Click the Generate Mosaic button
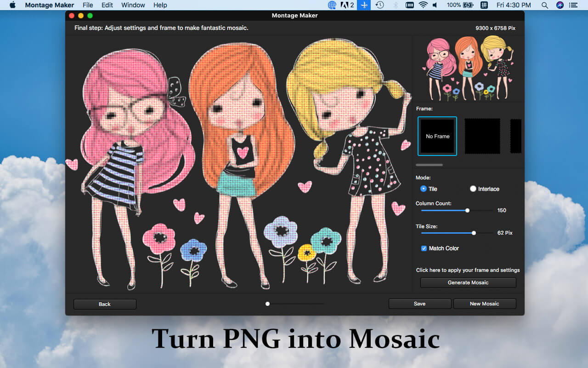Viewport: 588px width, 368px height. click(x=468, y=282)
